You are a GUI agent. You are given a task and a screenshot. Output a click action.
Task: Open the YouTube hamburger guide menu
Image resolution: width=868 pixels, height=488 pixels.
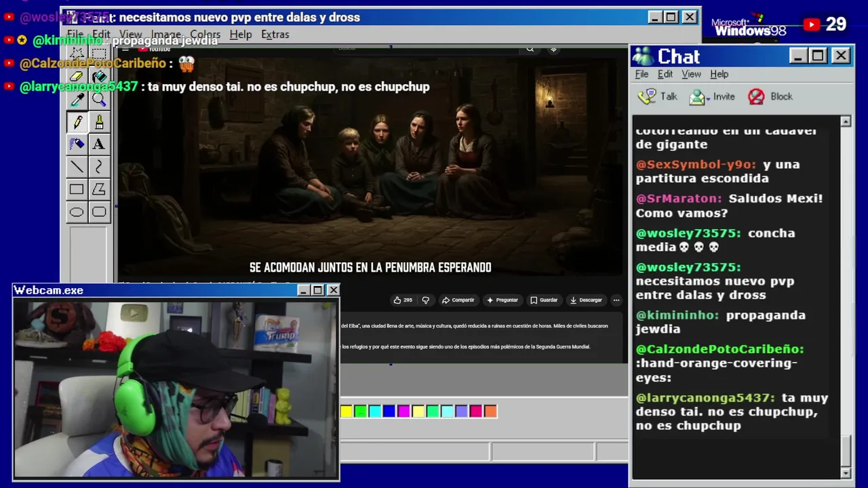point(125,49)
